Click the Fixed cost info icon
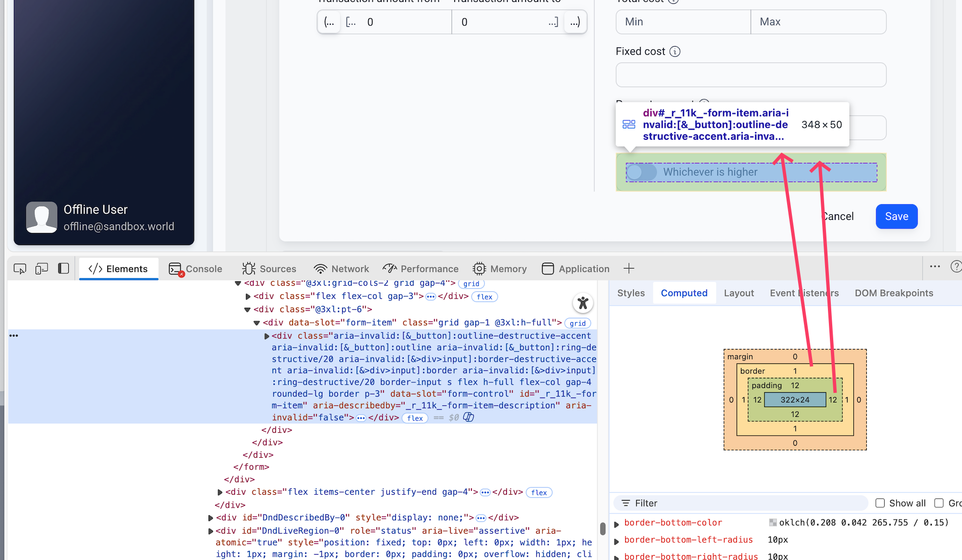962x560 pixels. pos(675,51)
